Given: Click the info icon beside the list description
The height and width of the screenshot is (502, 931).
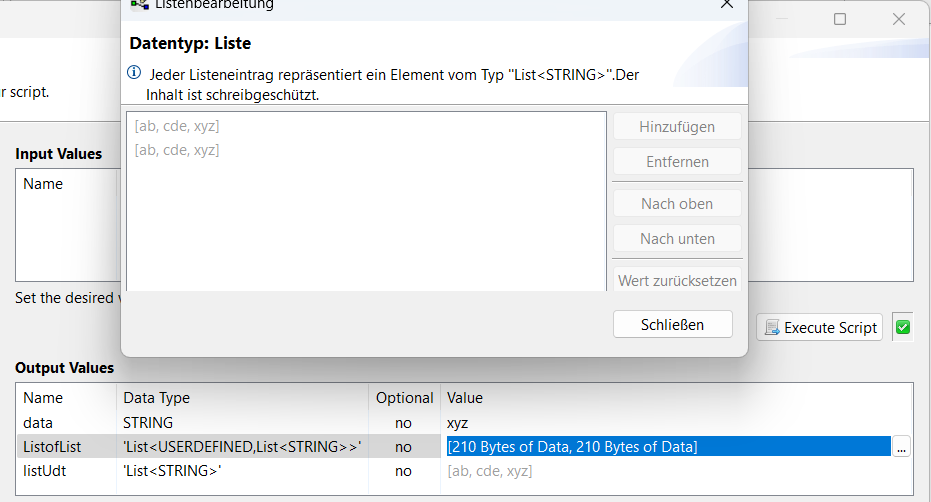Looking at the screenshot, I should [134, 72].
